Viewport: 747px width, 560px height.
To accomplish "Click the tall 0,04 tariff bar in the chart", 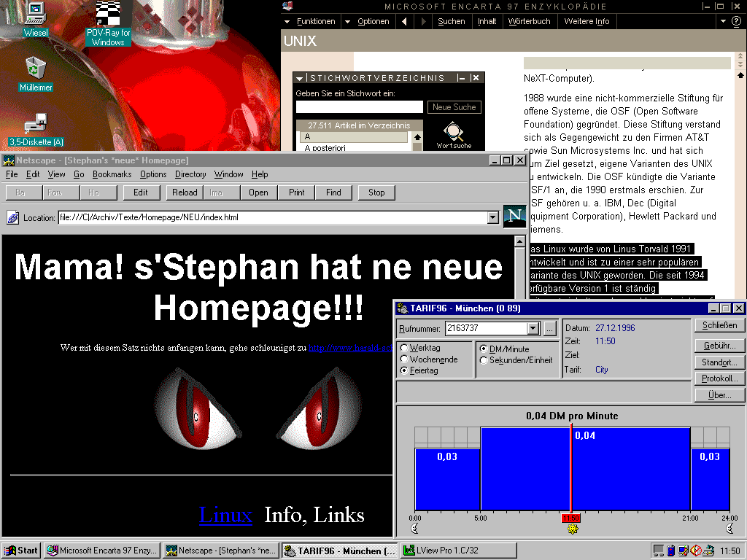I will [x=585, y=469].
